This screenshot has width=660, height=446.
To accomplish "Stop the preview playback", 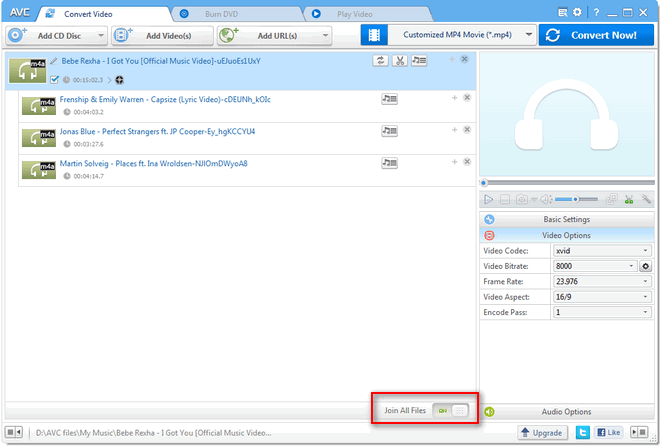I will (x=505, y=199).
